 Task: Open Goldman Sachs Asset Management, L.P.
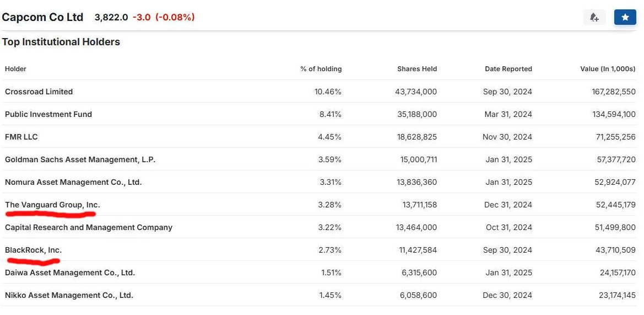[x=80, y=159]
